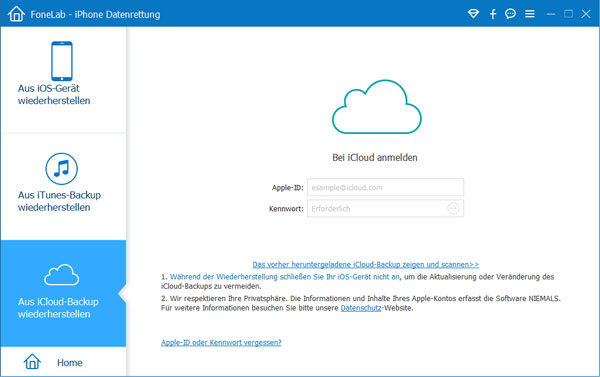Click the 'Apple-ID:' label
This screenshot has width=600, height=377.
click(x=287, y=188)
